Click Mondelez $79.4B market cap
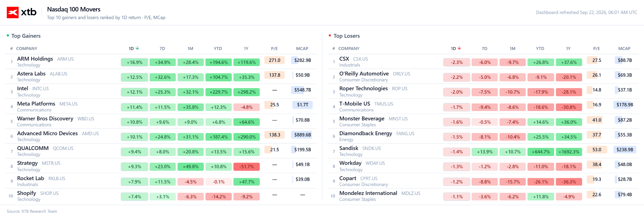The height and width of the screenshot is (217, 644). pos(625,194)
